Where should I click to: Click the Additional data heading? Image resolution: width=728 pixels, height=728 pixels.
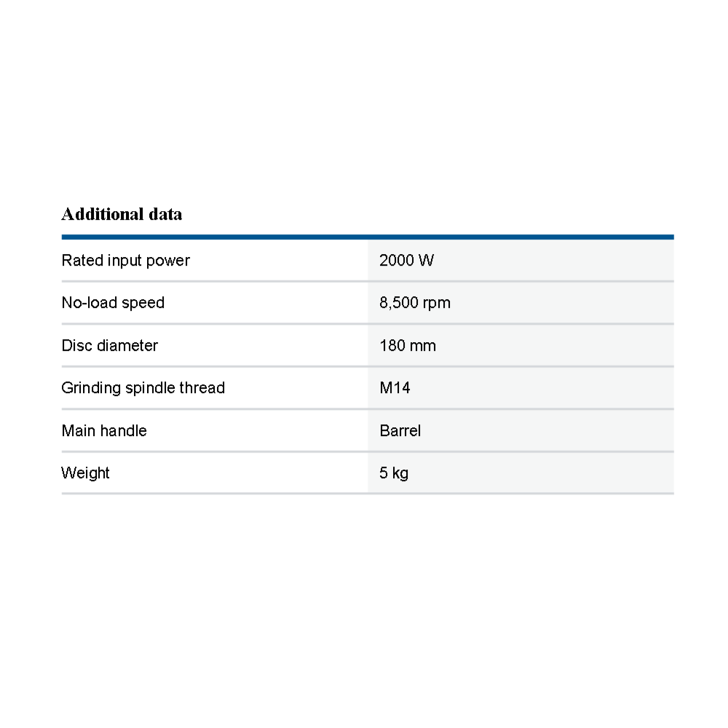[122, 214]
